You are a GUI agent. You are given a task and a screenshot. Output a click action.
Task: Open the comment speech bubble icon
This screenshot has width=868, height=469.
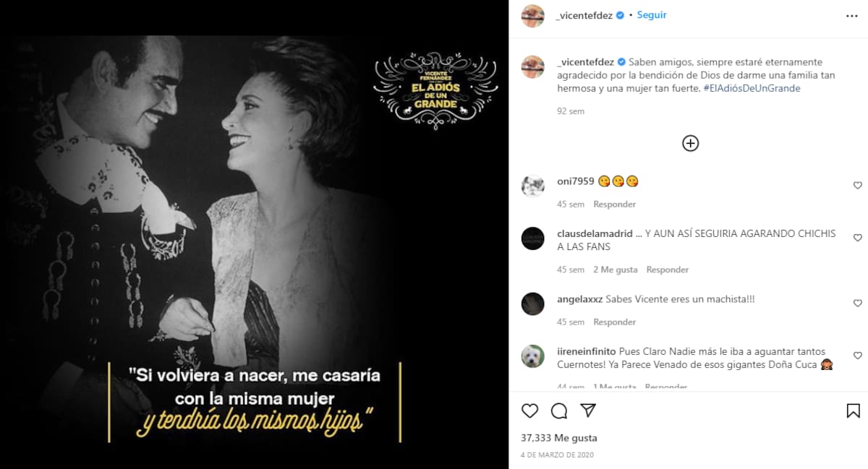pyautogui.click(x=559, y=410)
